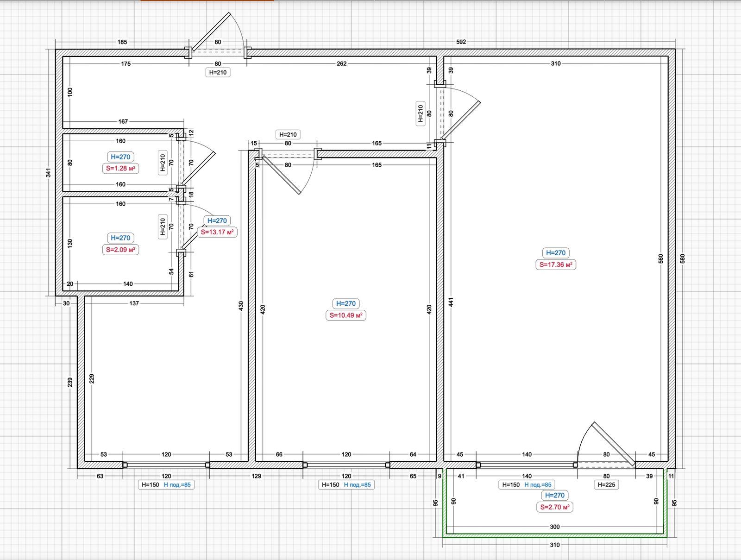This screenshot has height=560, width=741.
Task: Click the right outer dimension 580
Action: point(682,258)
